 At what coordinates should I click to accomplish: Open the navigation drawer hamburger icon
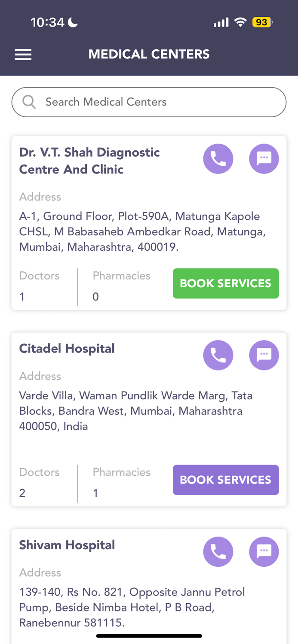click(x=23, y=54)
